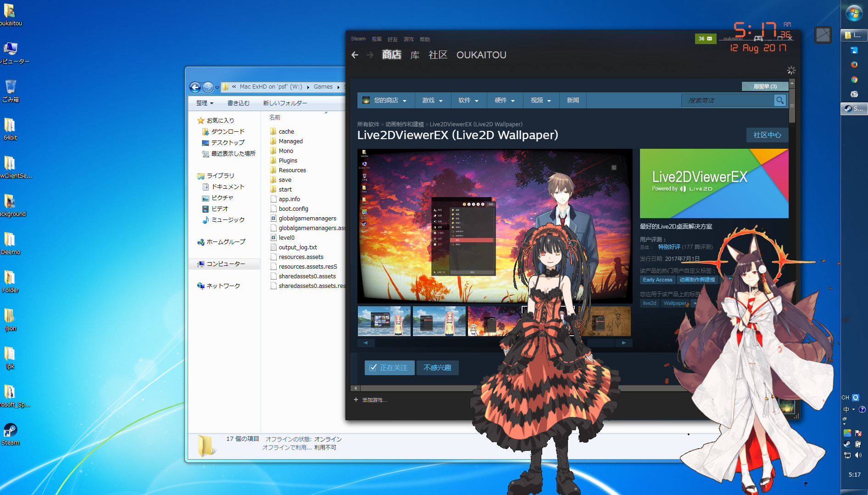Open the volume speaker icon in tray

[858, 455]
